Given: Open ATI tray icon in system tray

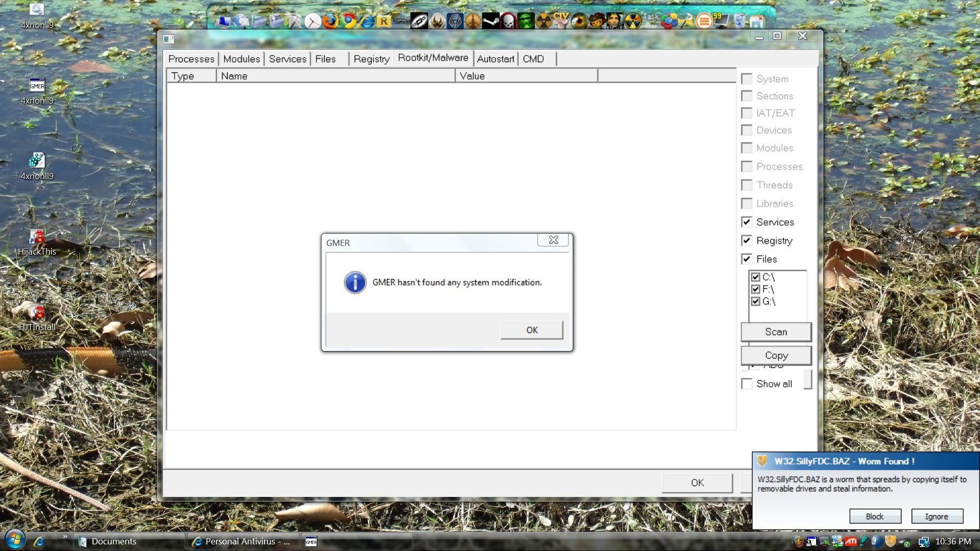Looking at the screenshot, I should tap(851, 542).
